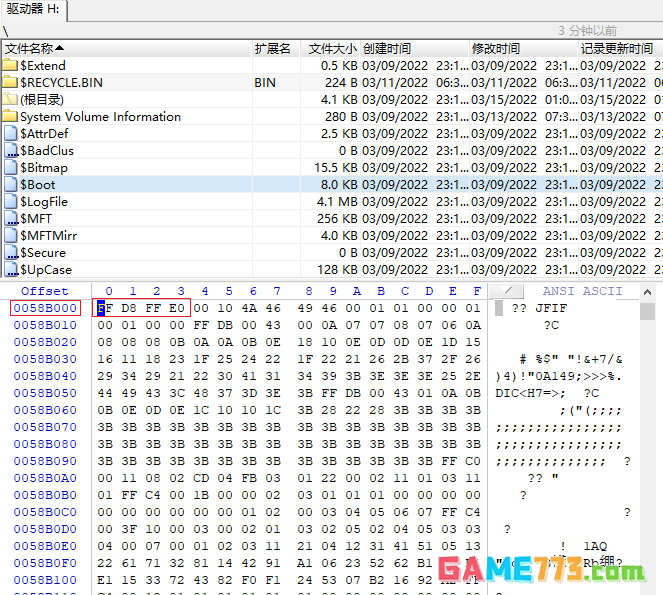Click the $AttrDef file icon
This screenshot has width=663, height=595.
pyautogui.click(x=11, y=134)
